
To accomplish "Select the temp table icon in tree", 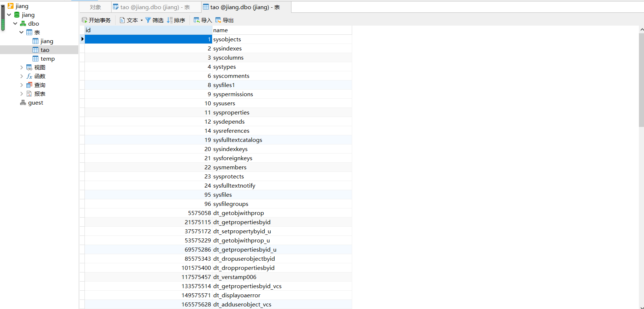I will 35,59.
